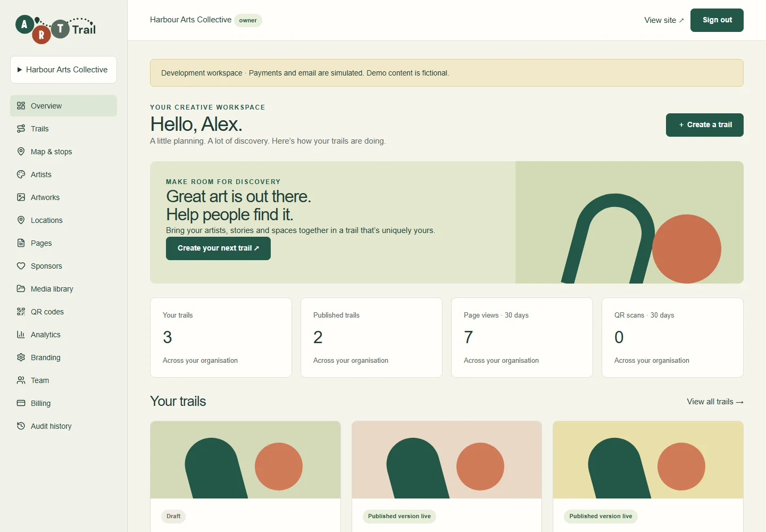Open the QR scans 30 days card
The width and height of the screenshot is (766, 532).
(672, 337)
